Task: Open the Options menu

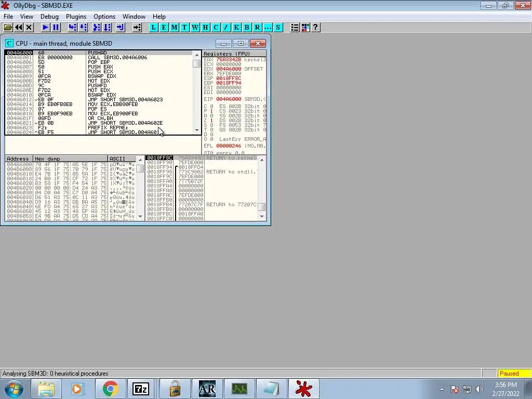Action: point(104,17)
